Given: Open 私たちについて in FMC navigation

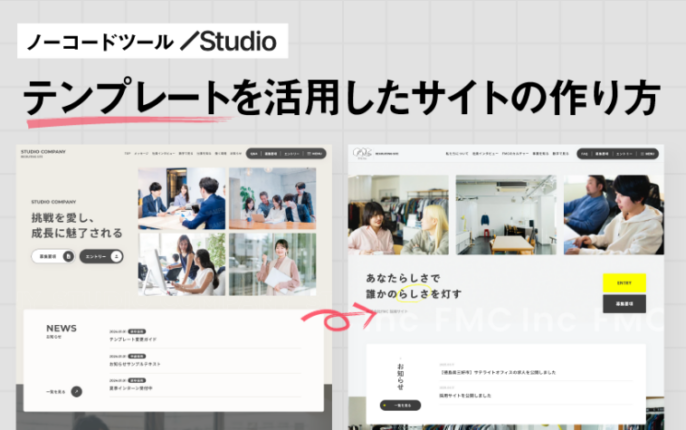Looking at the screenshot, I should pyautogui.click(x=457, y=154).
